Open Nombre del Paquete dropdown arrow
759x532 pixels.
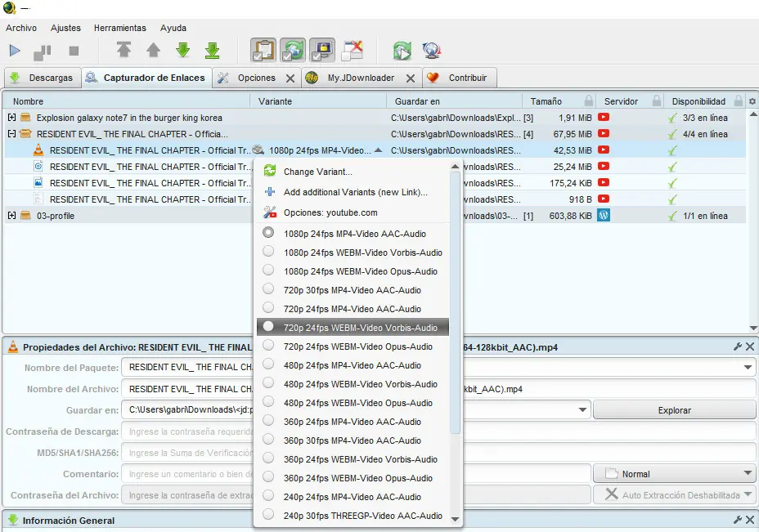click(748, 368)
